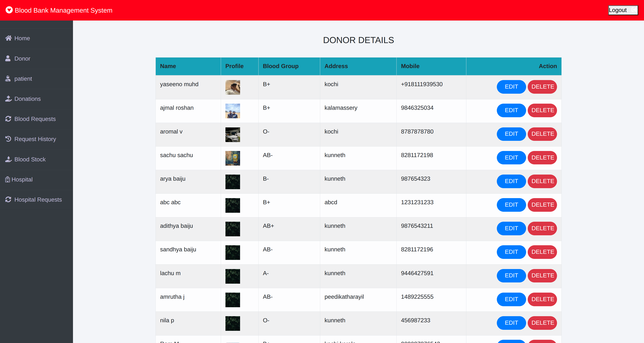Viewport: 644px width, 343px height.
Task: Click the Donations hand icon
Action: tap(9, 99)
